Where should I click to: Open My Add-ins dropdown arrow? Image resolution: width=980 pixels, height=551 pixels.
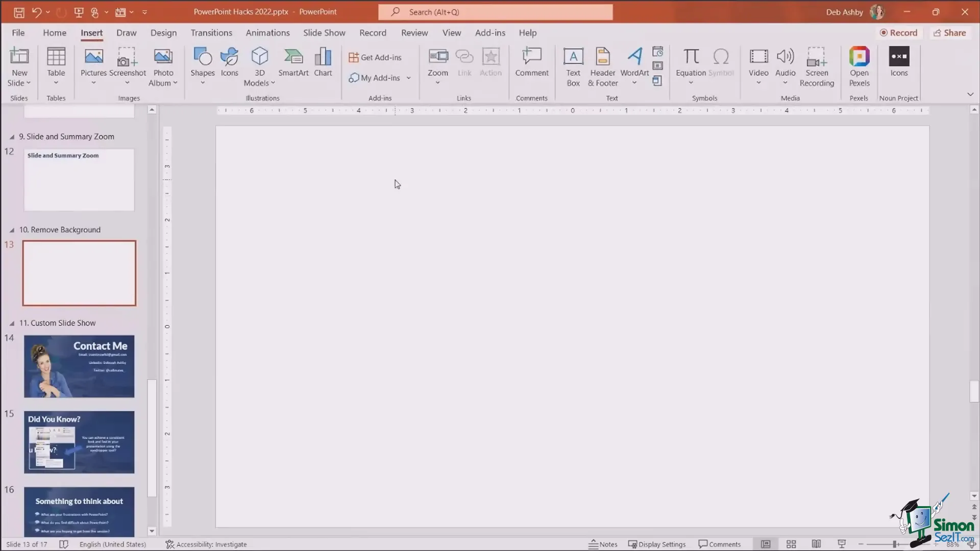pos(408,78)
